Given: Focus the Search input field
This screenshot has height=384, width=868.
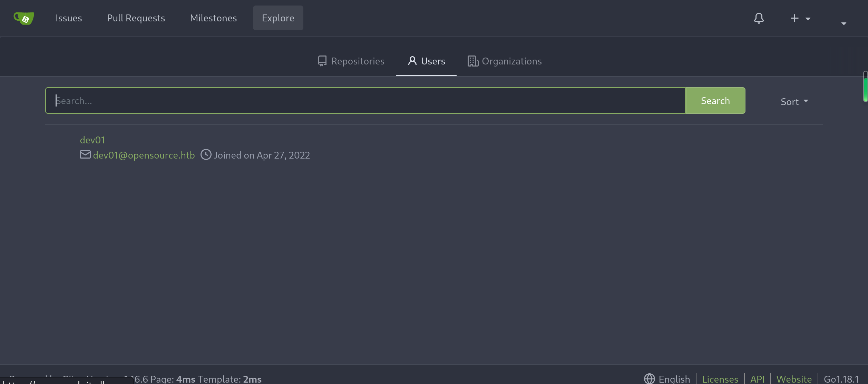Looking at the screenshot, I should pyautogui.click(x=365, y=101).
